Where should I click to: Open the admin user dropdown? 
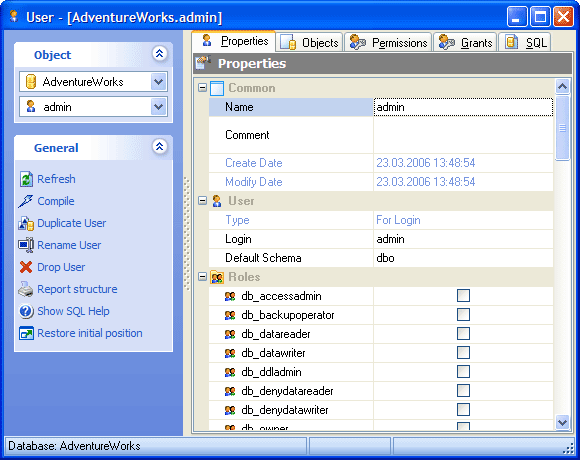(x=158, y=107)
